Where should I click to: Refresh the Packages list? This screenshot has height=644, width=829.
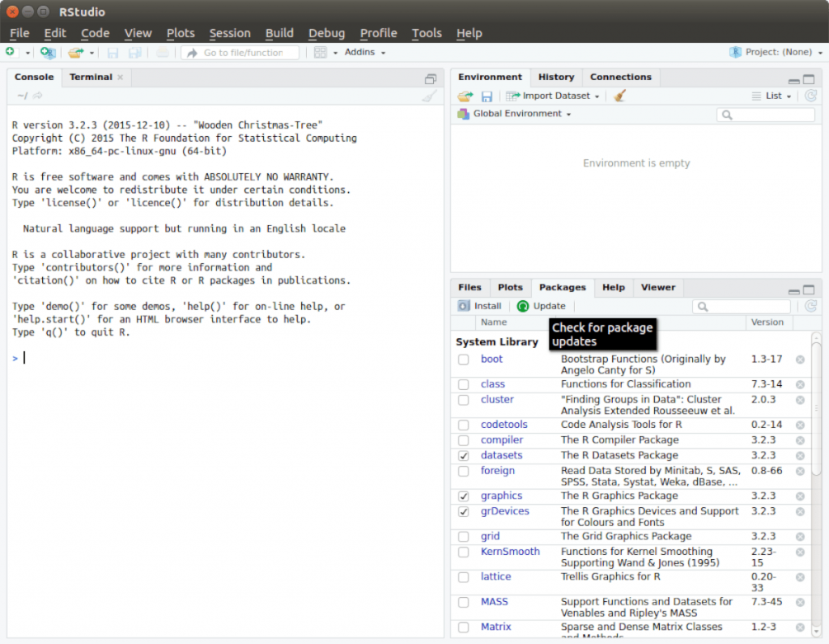811,306
